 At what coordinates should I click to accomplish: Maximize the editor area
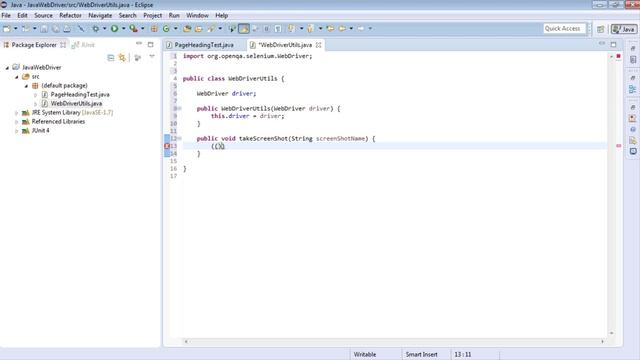tap(613, 44)
